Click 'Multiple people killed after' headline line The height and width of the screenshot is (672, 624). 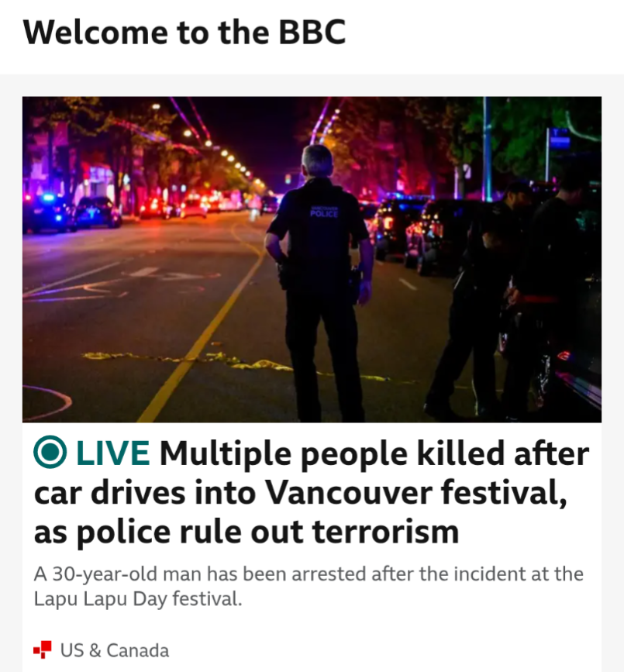click(x=312, y=453)
